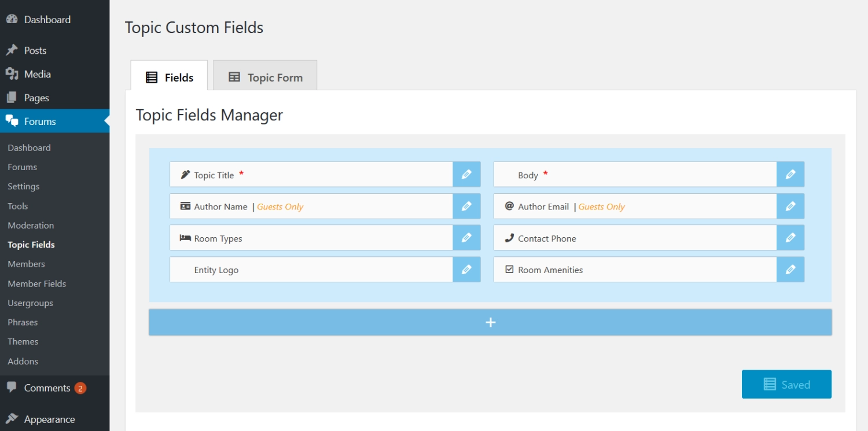The height and width of the screenshot is (431, 868).
Task: Expand the Appearance sidebar menu
Action: click(x=49, y=419)
